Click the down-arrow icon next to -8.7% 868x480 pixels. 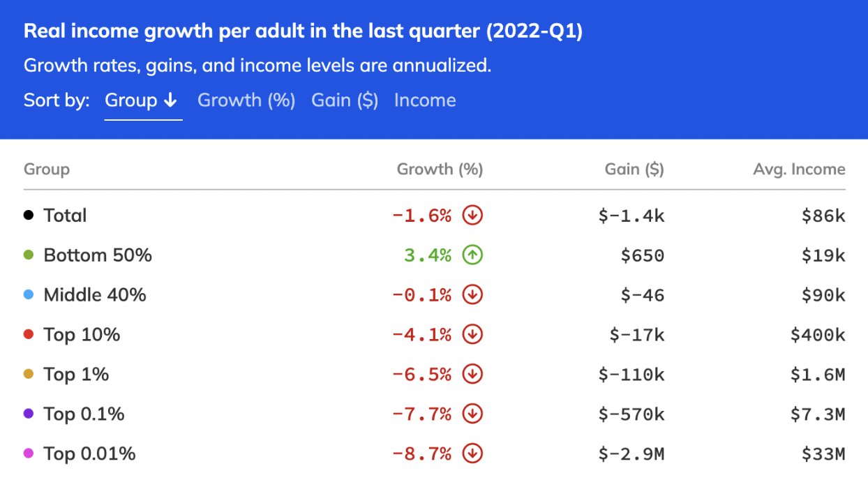[472, 454]
